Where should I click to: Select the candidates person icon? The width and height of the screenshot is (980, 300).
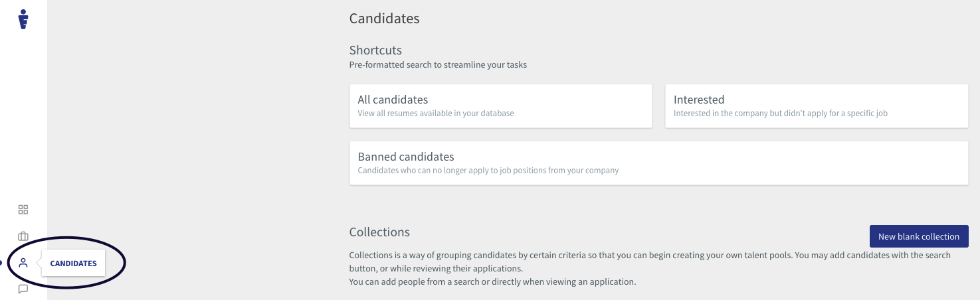[23, 263]
